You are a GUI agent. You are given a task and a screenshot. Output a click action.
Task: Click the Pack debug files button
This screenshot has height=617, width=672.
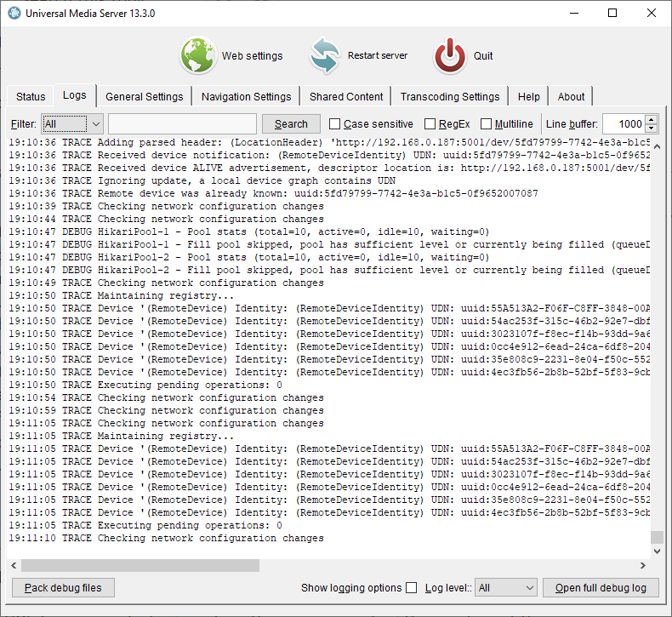pos(63,587)
